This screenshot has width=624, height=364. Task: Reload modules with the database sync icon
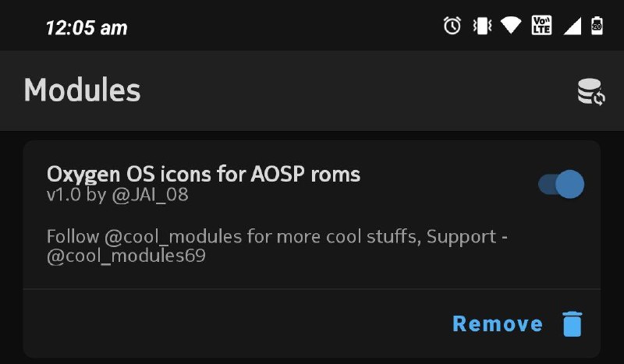(x=591, y=91)
